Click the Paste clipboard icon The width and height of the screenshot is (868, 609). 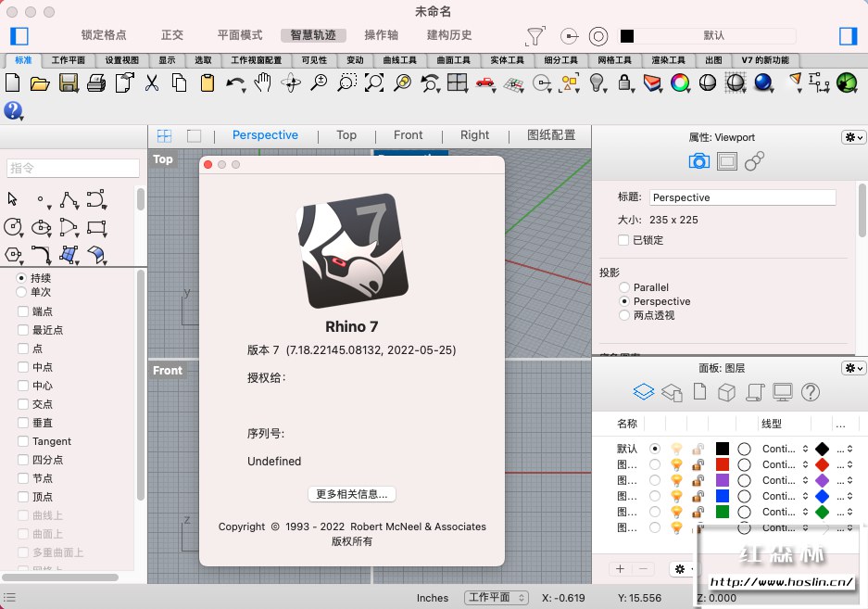(x=207, y=83)
